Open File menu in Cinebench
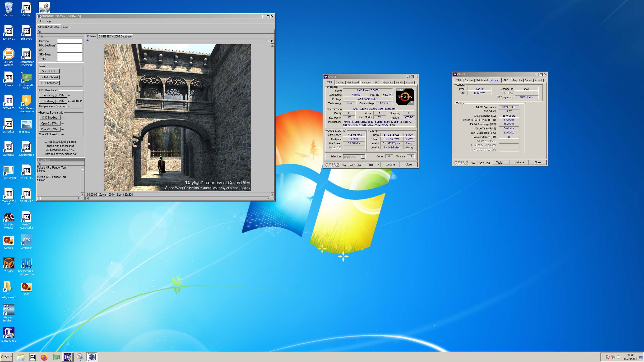Viewport: 644px width, 362px height. coord(40,21)
